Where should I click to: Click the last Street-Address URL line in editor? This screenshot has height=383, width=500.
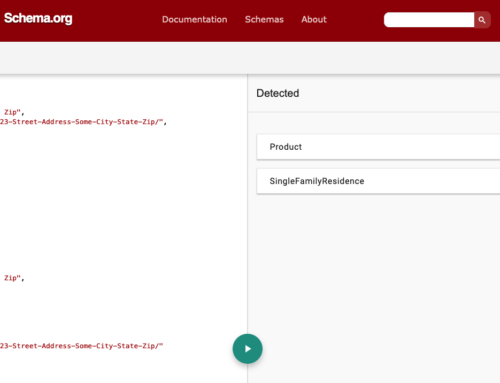(81, 346)
